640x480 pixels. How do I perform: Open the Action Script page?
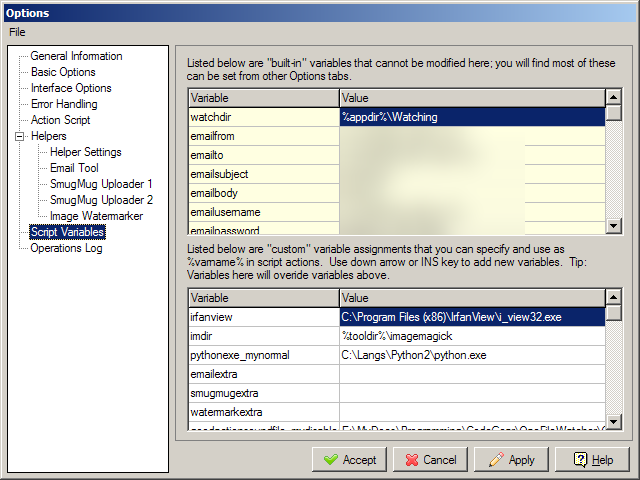[x=60, y=120]
